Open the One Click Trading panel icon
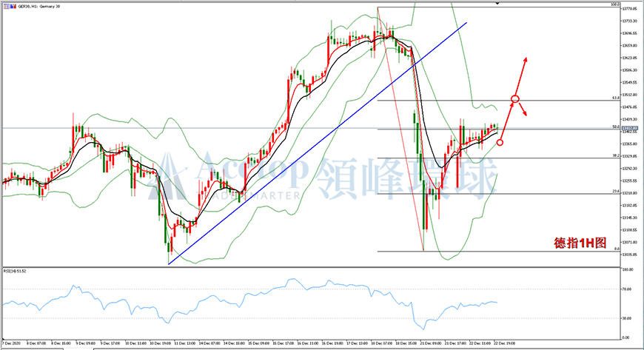Screen dimensions: 644x350 7,7
